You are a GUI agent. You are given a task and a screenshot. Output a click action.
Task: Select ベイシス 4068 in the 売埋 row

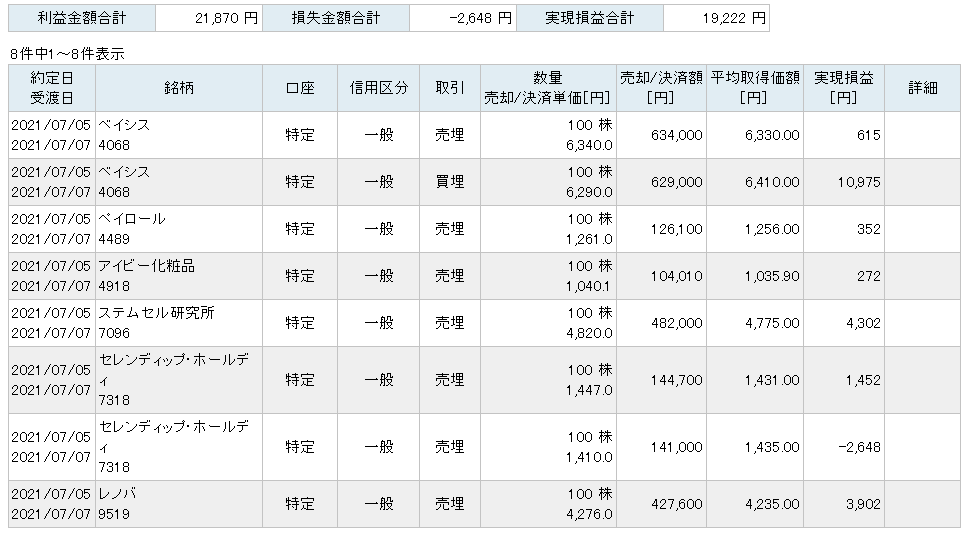point(179,135)
